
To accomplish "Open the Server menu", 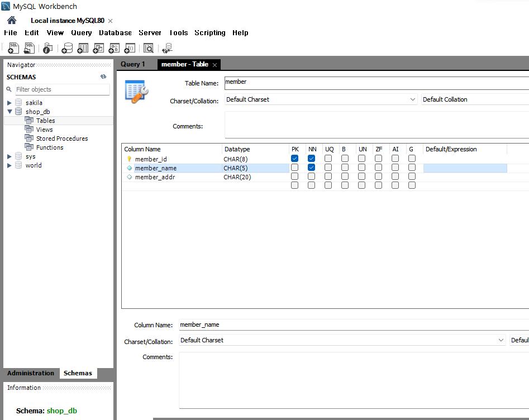I will point(150,33).
